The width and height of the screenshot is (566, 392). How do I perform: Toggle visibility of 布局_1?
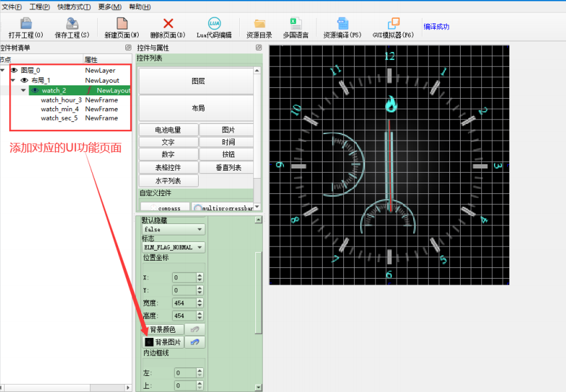[24, 80]
